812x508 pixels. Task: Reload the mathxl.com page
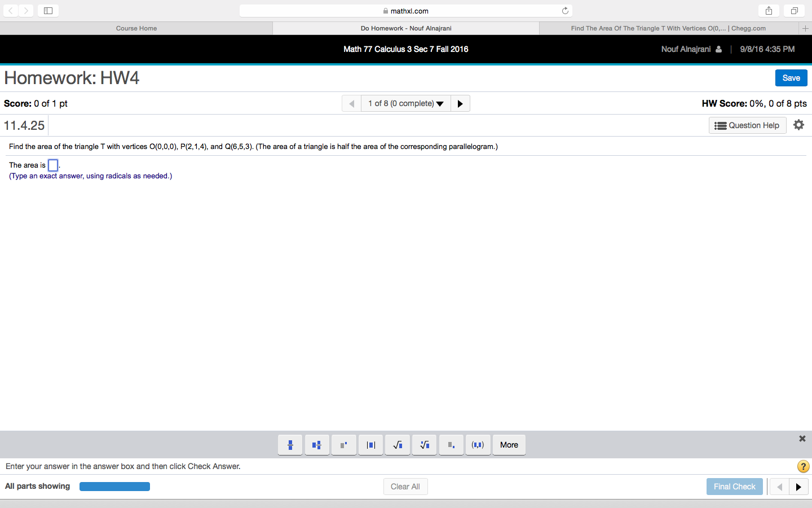[x=565, y=11]
